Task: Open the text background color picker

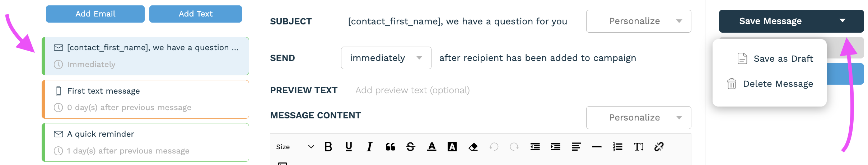Action: tap(452, 147)
